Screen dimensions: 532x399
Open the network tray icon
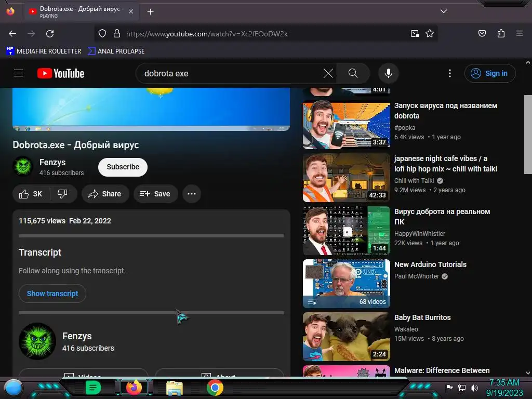click(461, 388)
